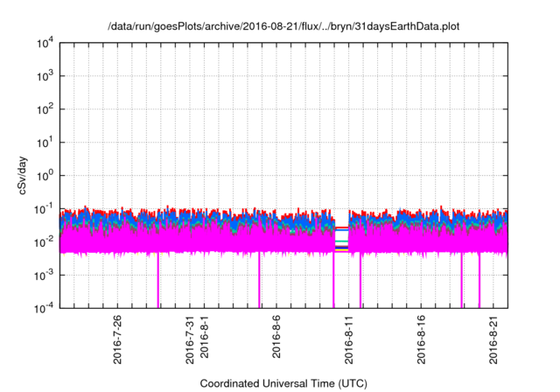Click the 2016-8-6 date label
Viewport: 560px width, 392px height.
point(276,336)
